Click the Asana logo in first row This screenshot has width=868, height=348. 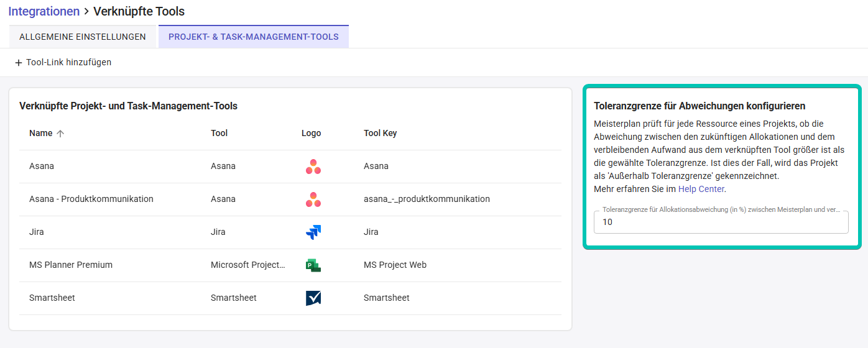(x=313, y=167)
